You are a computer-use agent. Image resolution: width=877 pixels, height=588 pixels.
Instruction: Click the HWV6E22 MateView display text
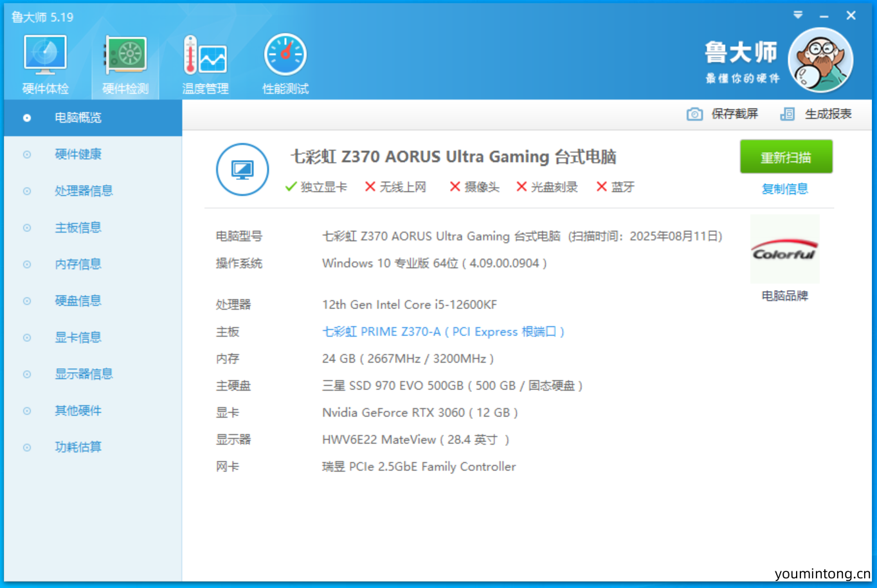click(379, 440)
